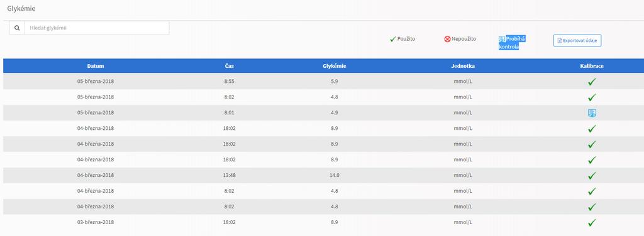Click the date in the 13:48 row
Viewport: 644px width, 236px height.
(96, 175)
